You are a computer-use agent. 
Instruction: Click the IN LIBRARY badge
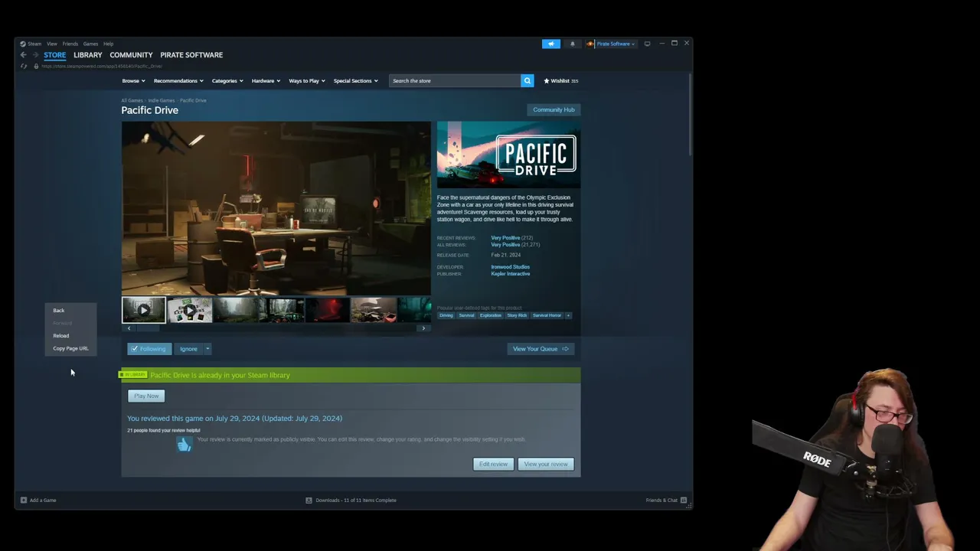pos(133,375)
